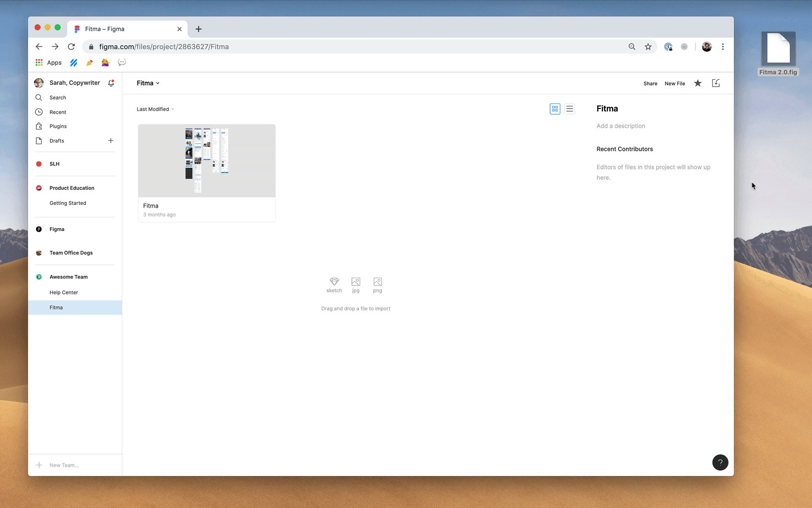The height and width of the screenshot is (508, 812).
Task: Reload the page
Action: click(x=71, y=47)
